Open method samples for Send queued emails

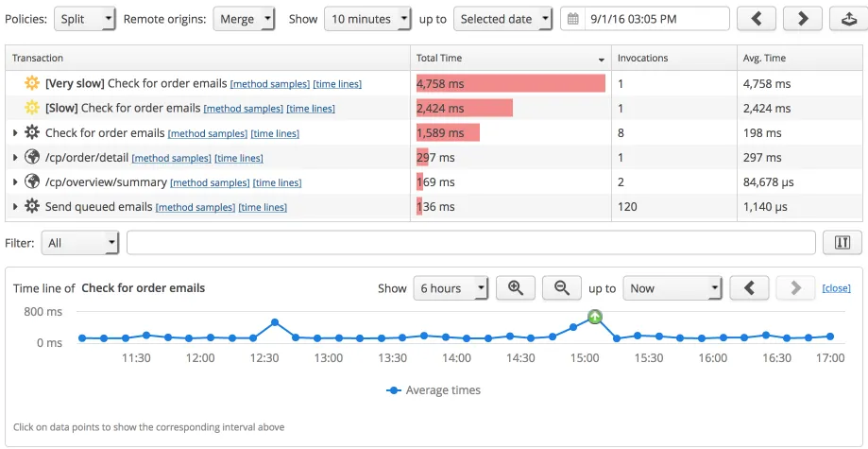click(196, 207)
